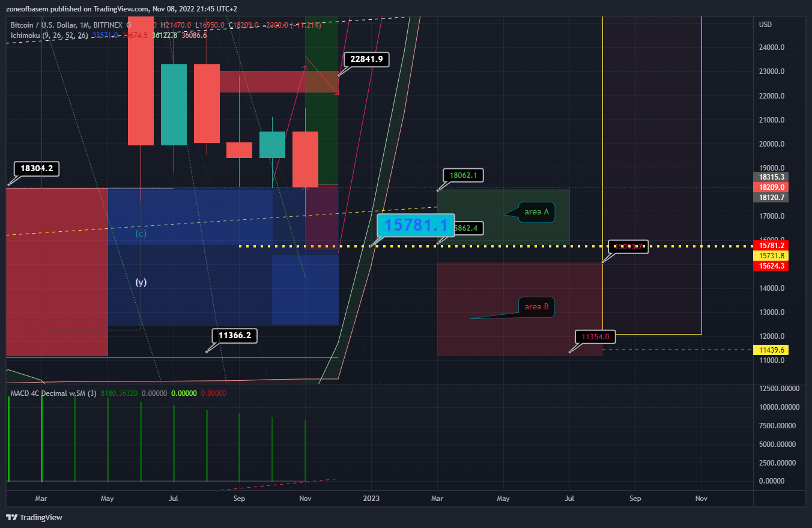Click the red 18209.0 price tag
812x528 pixels.
[771, 187]
